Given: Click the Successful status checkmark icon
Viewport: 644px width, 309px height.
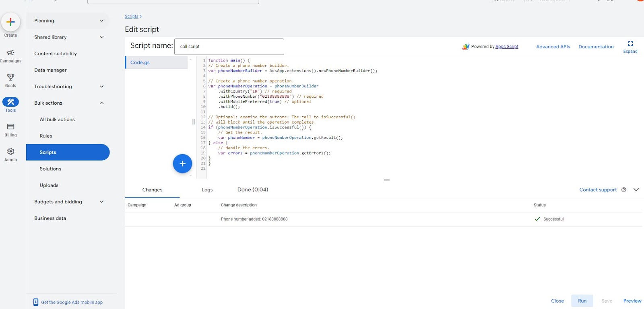Looking at the screenshot, I should point(537,219).
